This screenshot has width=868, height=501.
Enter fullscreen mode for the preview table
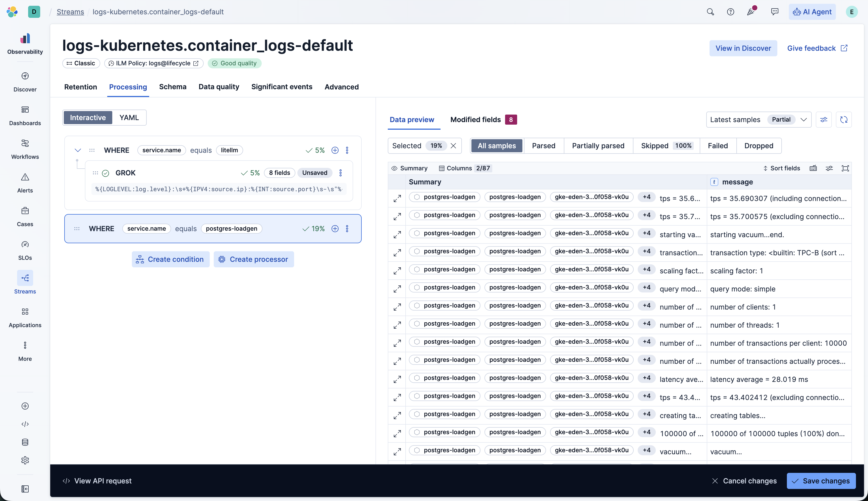click(x=845, y=168)
